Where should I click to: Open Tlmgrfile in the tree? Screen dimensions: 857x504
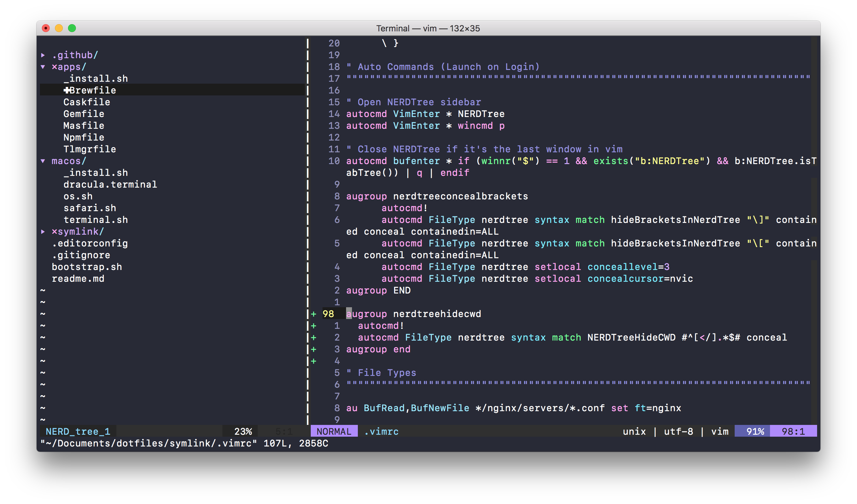(x=90, y=149)
